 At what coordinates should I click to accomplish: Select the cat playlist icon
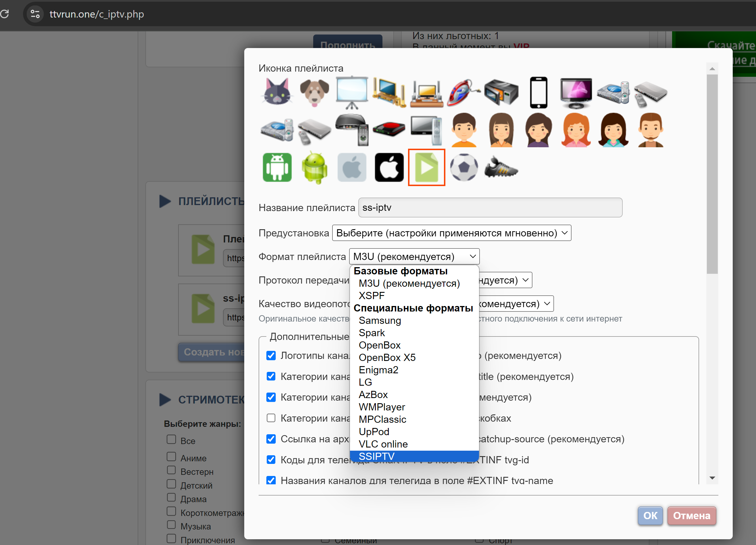coord(277,92)
